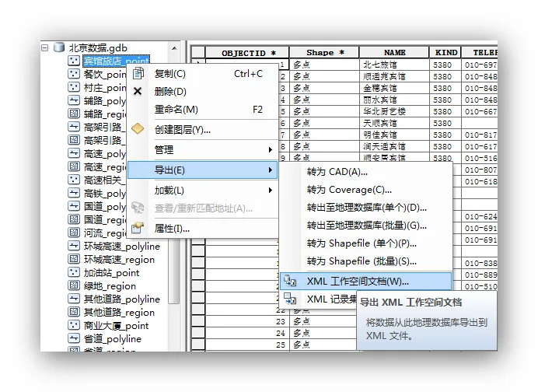This screenshot has height=392, width=538.
Task: Click the 河流_region polygon icon
Action: click(x=74, y=233)
